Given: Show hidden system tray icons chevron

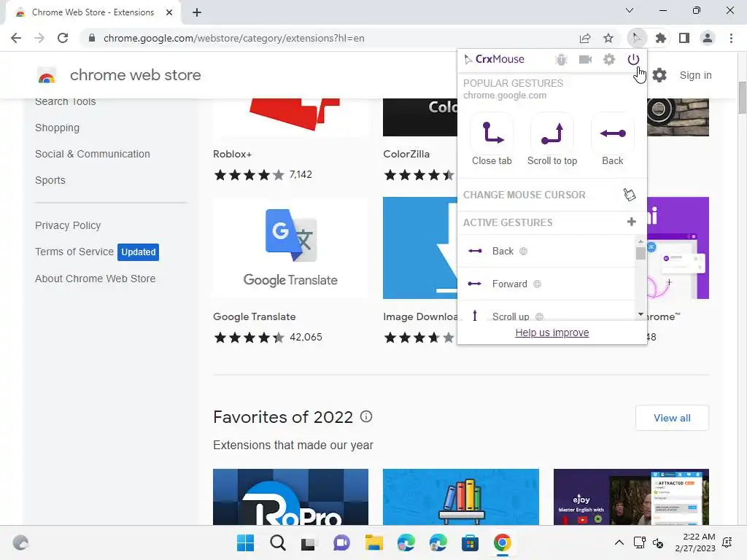Looking at the screenshot, I should (x=619, y=542).
